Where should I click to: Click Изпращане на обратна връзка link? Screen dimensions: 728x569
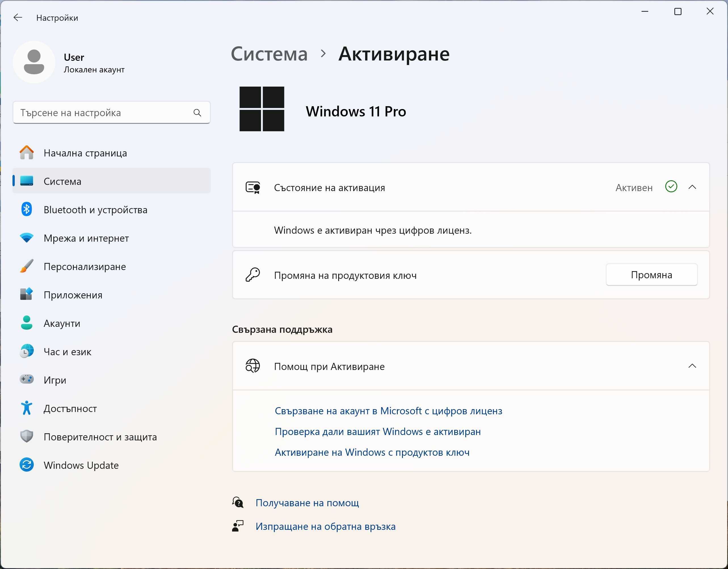[x=326, y=526]
